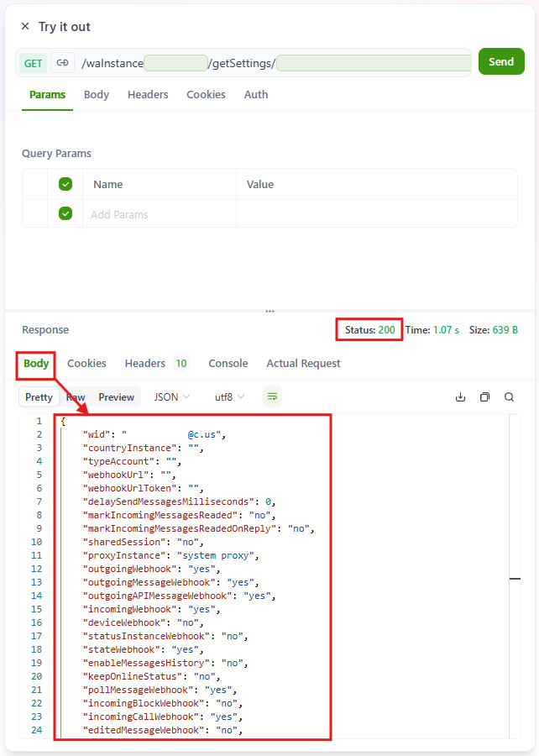The height and width of the screenshot is (756, 539).
Task: Toggle word wrap in response viewer
Action: pos(272,396)
